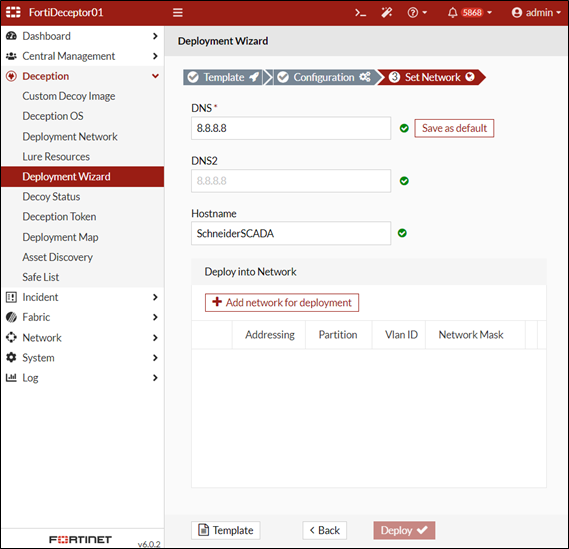Collapse the Deception menu chevron
Image resolution: width=569 pixels, height=549 pixels.
point(155,76)
